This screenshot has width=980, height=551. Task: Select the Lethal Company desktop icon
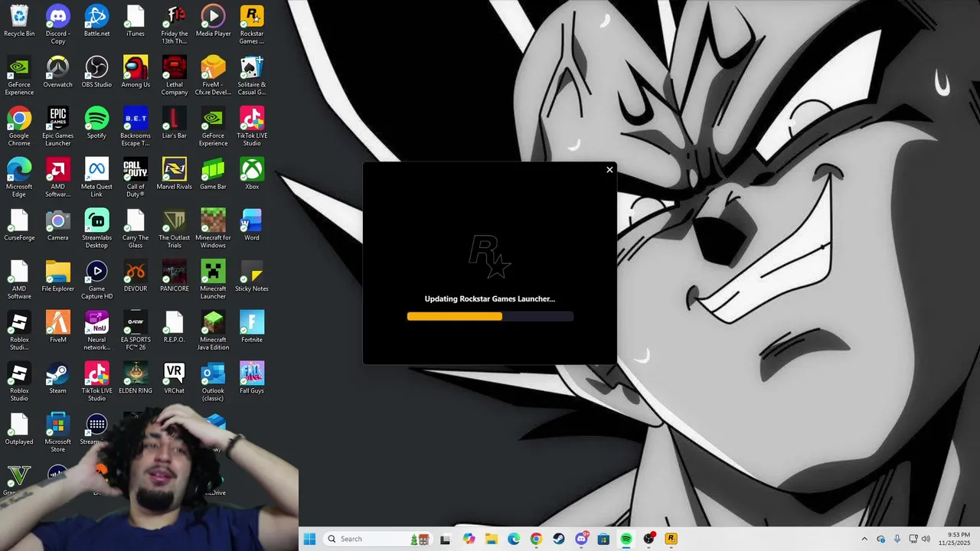[x=175, y=76]
